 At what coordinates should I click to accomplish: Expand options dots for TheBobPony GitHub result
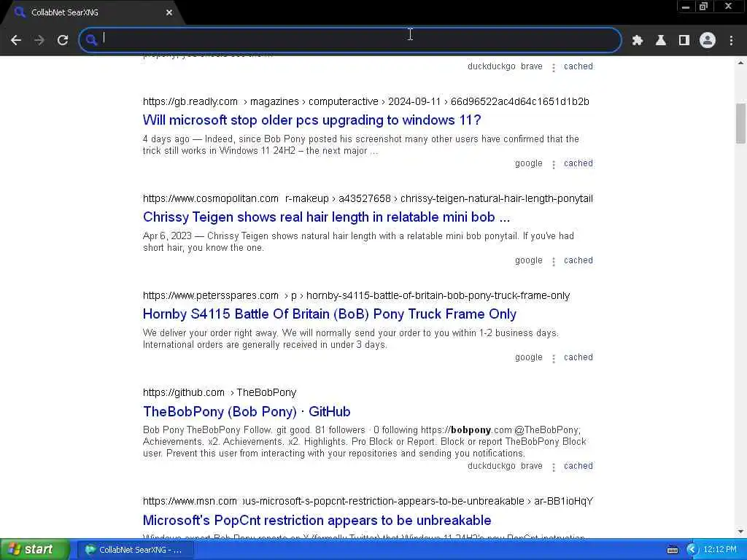[554, 467]
